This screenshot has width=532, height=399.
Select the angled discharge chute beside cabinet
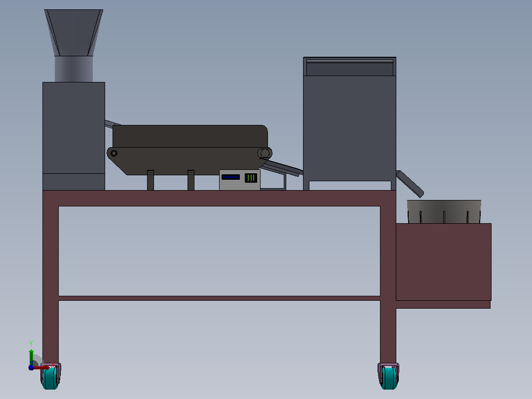tap(410, 184)
